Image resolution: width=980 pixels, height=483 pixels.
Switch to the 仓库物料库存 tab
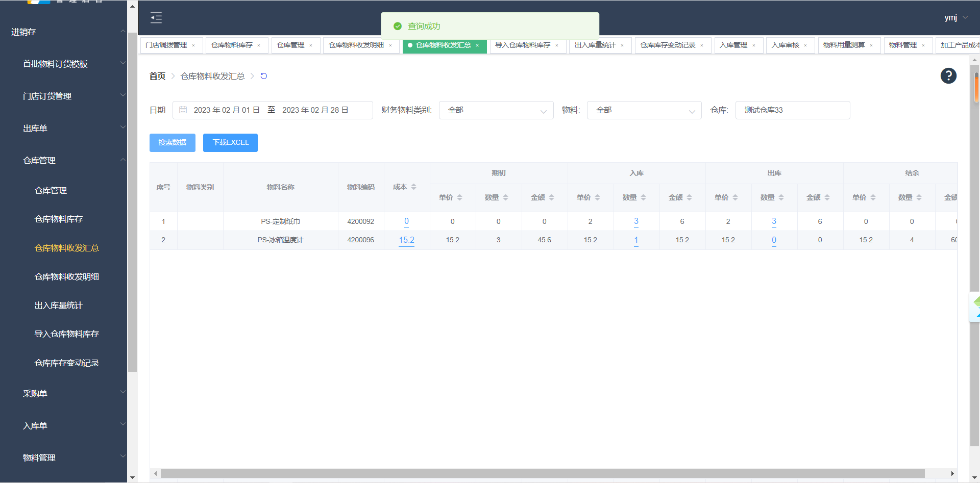coord(232,45)
